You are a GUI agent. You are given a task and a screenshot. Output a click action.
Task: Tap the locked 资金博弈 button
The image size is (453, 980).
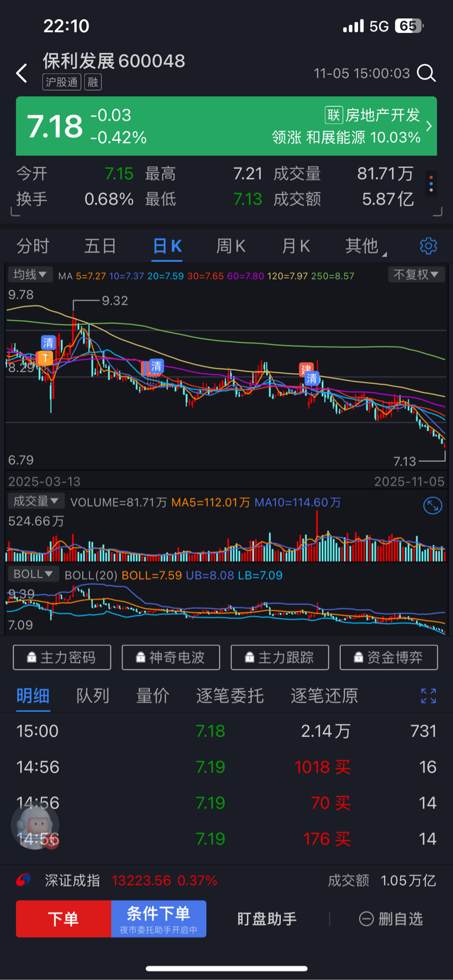click(389, 657)
